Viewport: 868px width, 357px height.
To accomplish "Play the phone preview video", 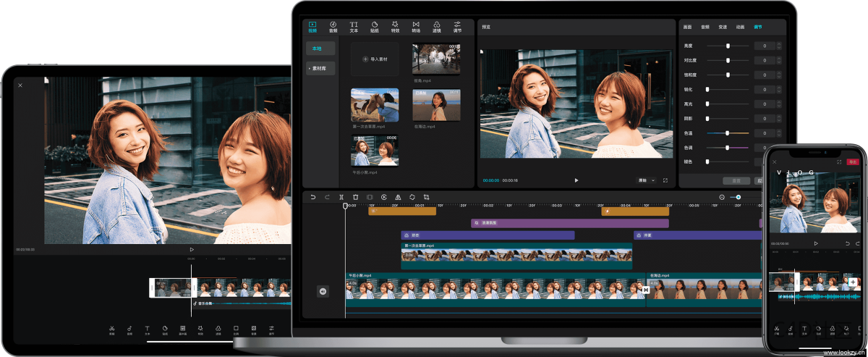I will [816, 243].
